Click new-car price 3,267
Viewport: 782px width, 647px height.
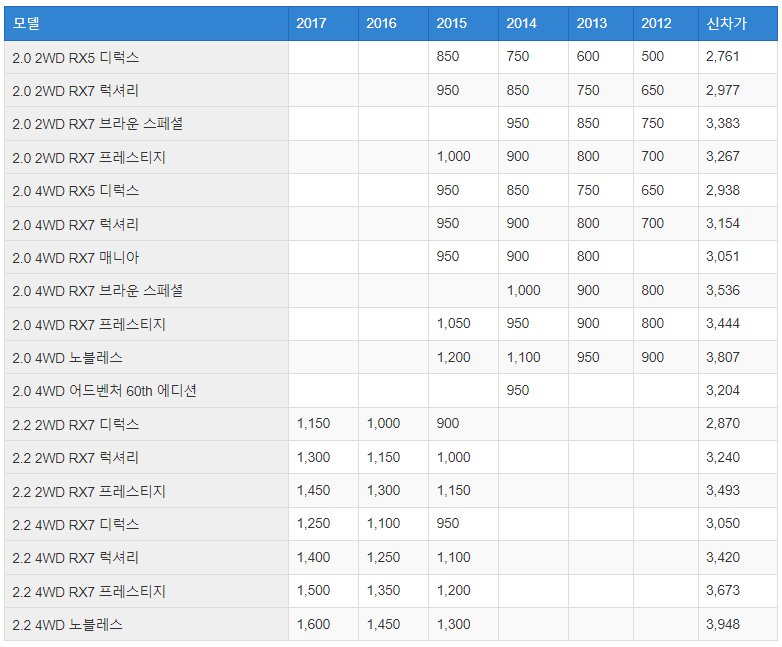pyautogui.click(x=723, y=156)
